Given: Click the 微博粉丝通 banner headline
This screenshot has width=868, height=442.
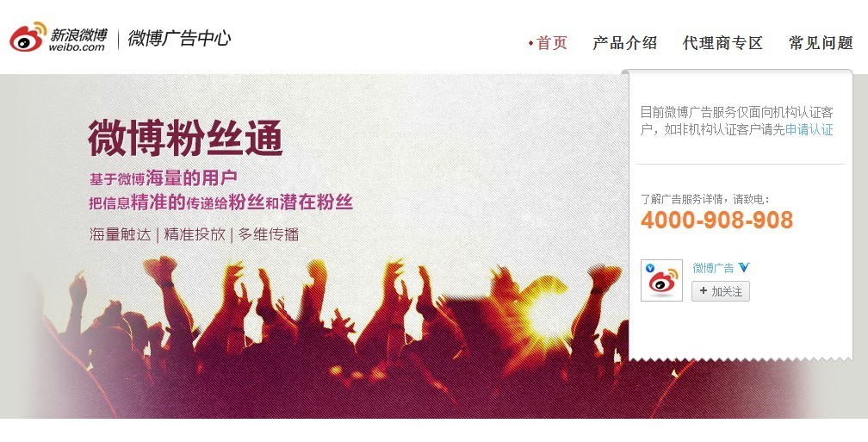Looking at the screenshot, I should [185, 139].
